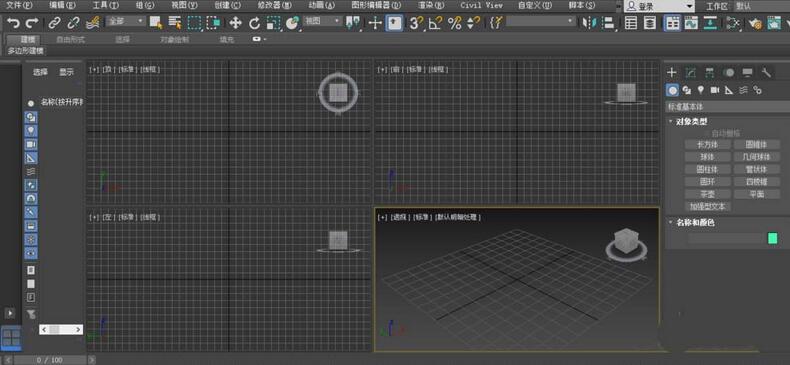Toggle the Window/Crossing selection mode
Screen dimensions: 790x365
(x=214, y=23)
